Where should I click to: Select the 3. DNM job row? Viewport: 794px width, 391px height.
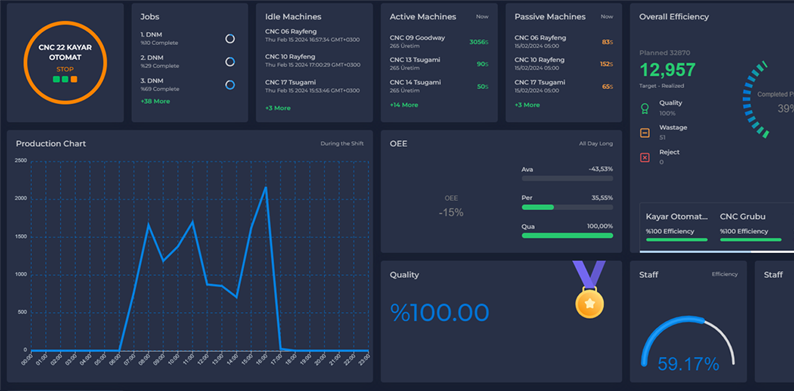pyautogui.click(x=188, y=85)
